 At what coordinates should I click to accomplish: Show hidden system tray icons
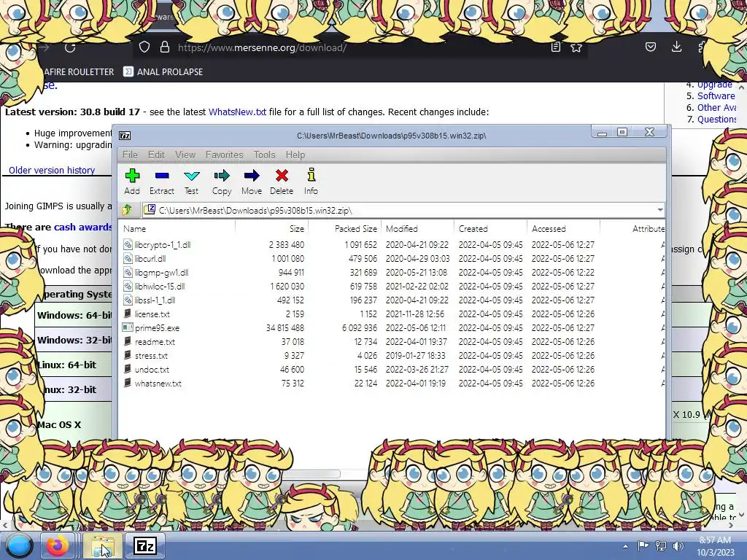coord(625,546)
